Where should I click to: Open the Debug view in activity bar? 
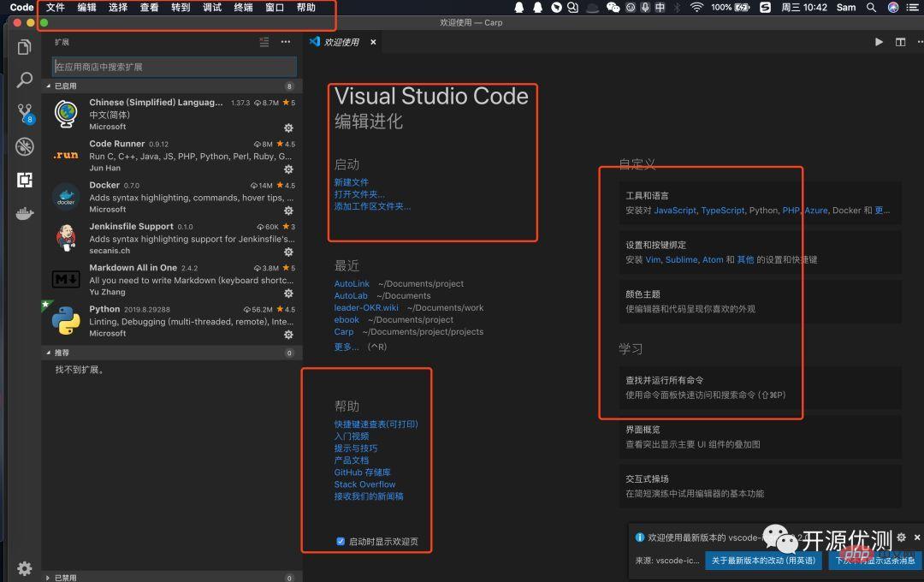pos(24,146)
